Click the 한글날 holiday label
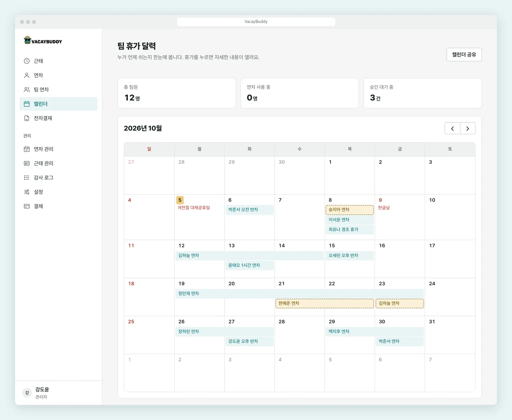This screenshot has width=512, height=420. pos(384,208)
